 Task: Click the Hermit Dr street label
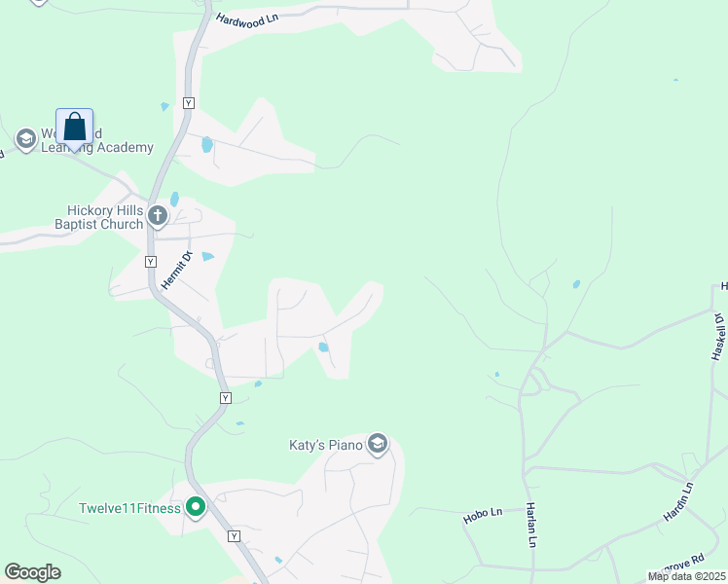click(176, 271)
